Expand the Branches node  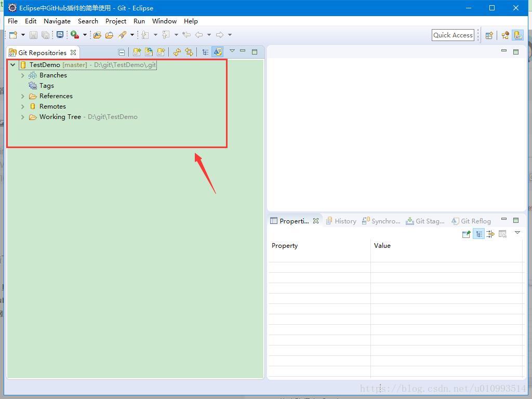click(23, 75)
